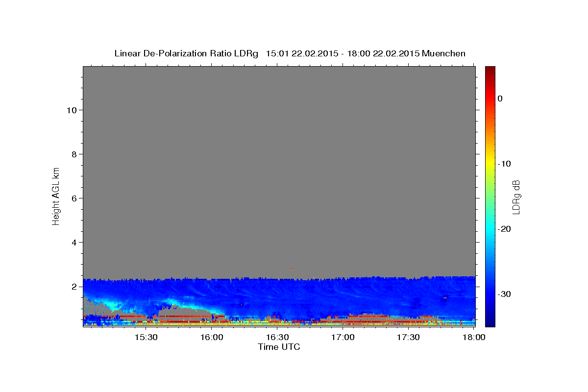Image resolution: width=588 pixels, height=392 pixels.
Task: Click the 15:30 time tick label
Action: 146,338
